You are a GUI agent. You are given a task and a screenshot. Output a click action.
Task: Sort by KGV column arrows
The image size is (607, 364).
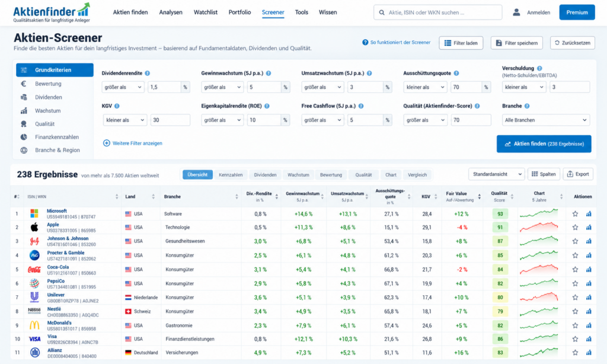[x=436, y=197]
